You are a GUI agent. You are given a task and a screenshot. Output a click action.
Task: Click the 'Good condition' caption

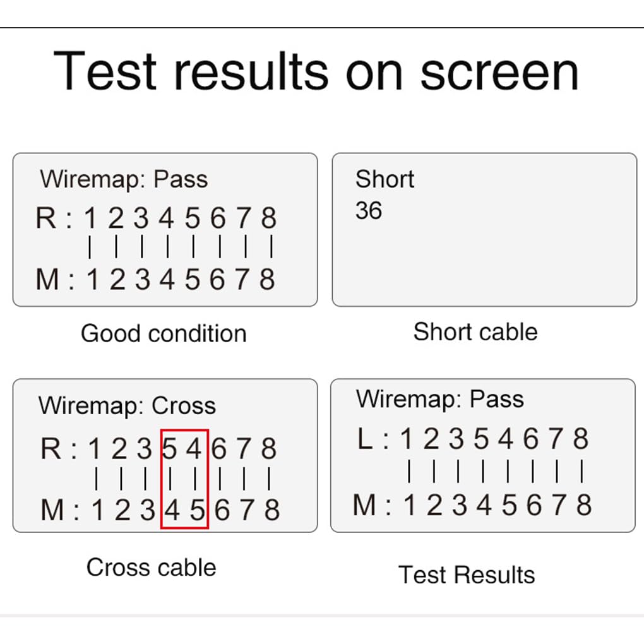click(x=164, y=333)
